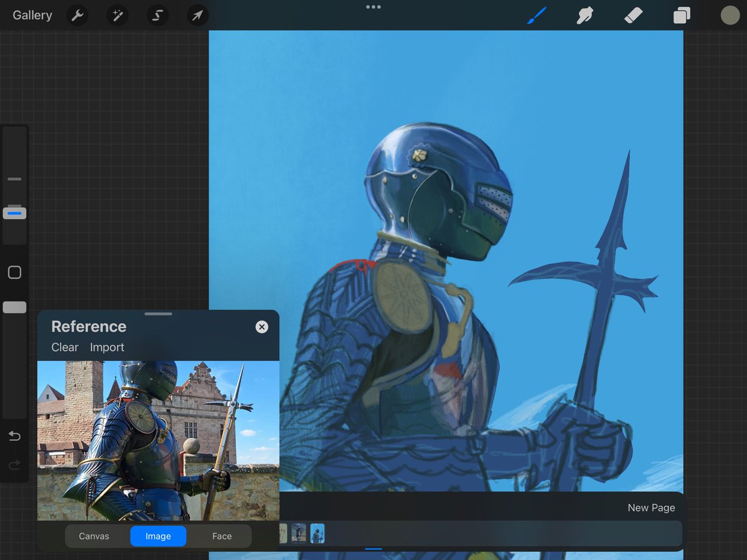
Task: Redo the undone stroke
Action: point(14,465)
